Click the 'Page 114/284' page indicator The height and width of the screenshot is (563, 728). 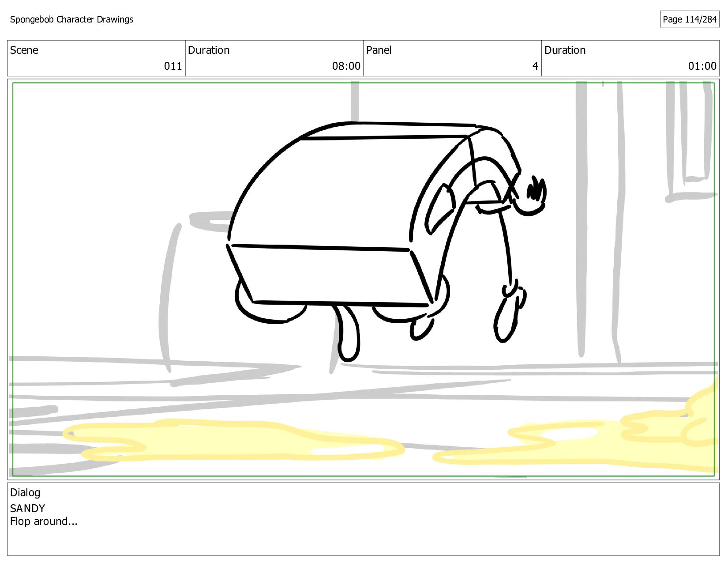690,19
